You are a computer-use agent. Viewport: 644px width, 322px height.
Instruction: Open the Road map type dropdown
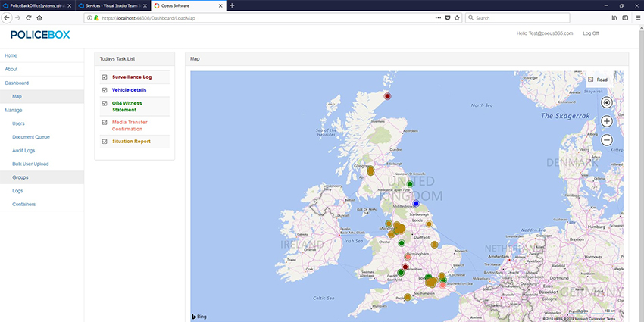[597, 80]
